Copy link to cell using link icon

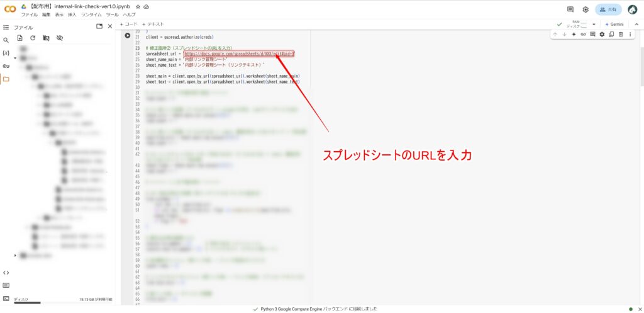(x=583, y=34)
